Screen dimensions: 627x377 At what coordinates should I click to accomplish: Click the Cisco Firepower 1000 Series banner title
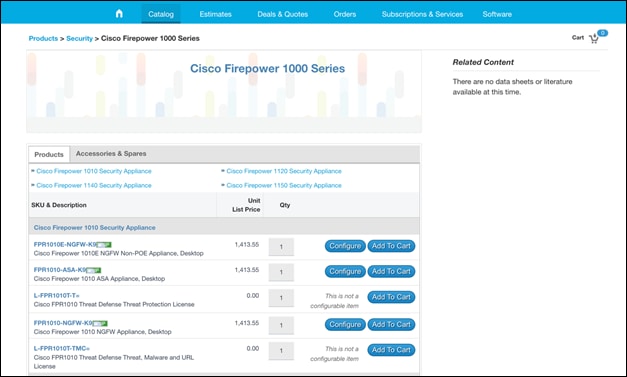[267, 68]
